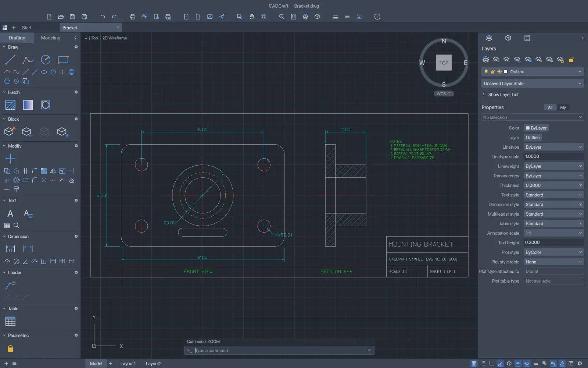Screen dimensions: 588x368
Task: Click the Plot/Print icon in toolbar
Action: pos(133,17)
